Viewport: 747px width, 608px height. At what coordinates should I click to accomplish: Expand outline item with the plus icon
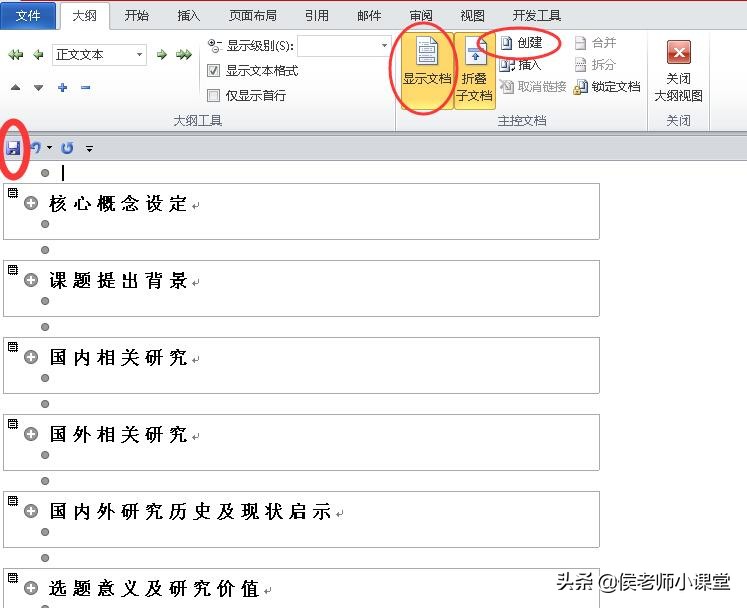[x=62, y=88]
